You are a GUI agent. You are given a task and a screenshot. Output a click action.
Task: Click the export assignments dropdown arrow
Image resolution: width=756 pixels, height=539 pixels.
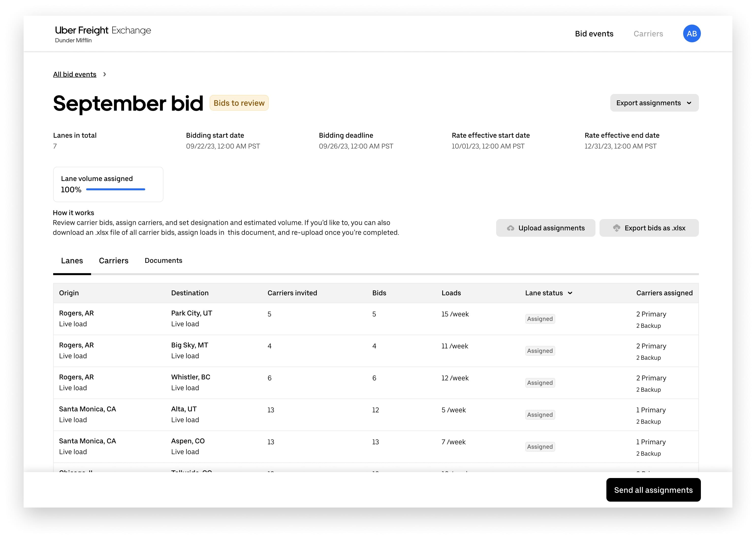[690, 103]
